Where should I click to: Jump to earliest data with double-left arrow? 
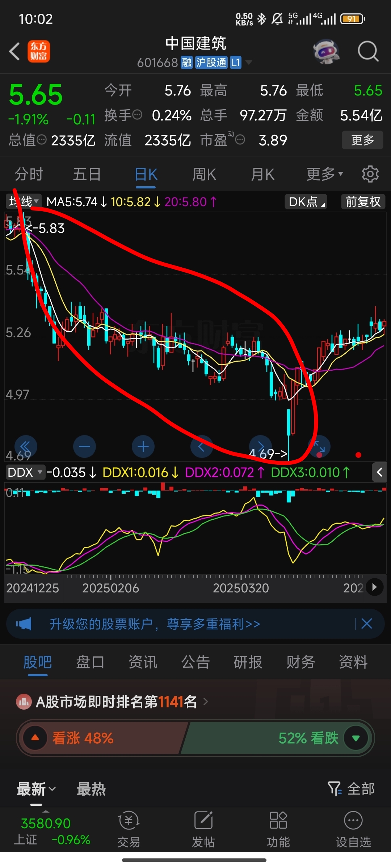(x=26, y=447)
